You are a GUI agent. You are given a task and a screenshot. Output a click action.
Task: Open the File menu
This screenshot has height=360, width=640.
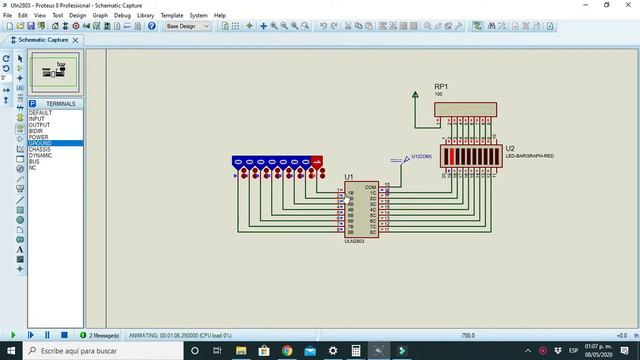7,16
